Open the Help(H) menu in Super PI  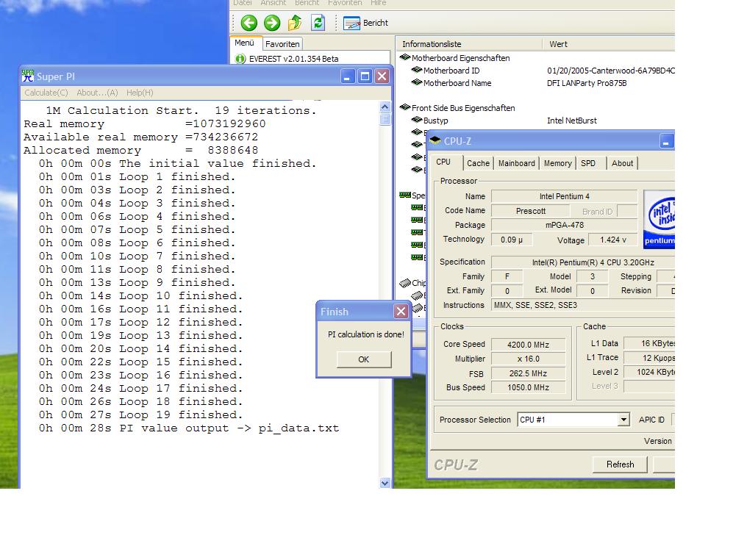pyautogui.click(x=140, y=93)
